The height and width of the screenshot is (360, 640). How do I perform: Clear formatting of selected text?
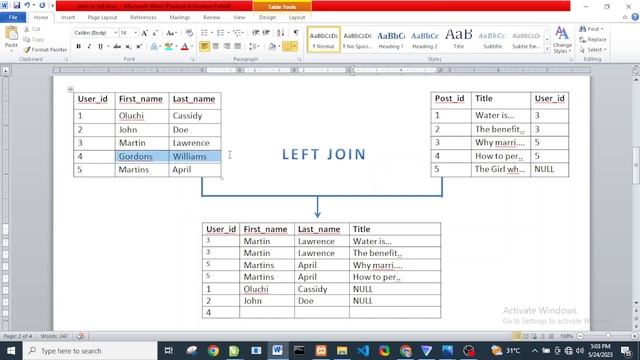pos(189,33)
